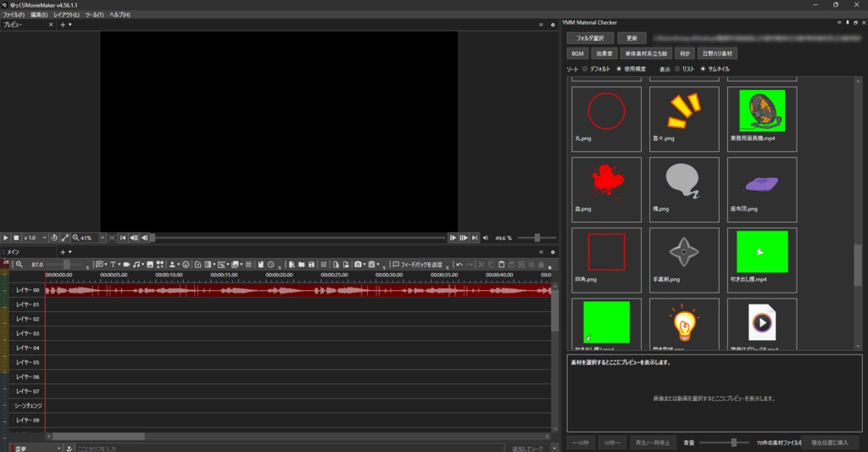
Task: Open the x 1.0 playback speed dropdown
Action: [x=35, y=237]
